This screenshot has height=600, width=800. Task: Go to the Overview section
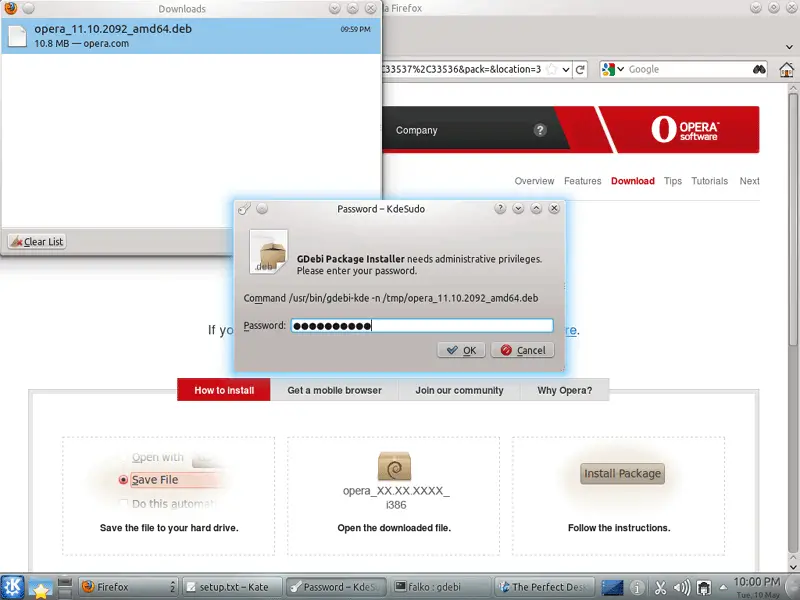tap(534, 181)
